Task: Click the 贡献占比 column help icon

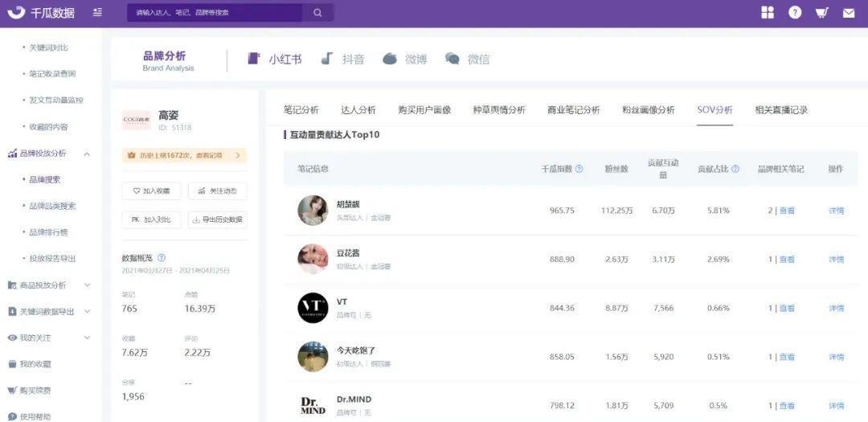Action: [x=735, y=169]
